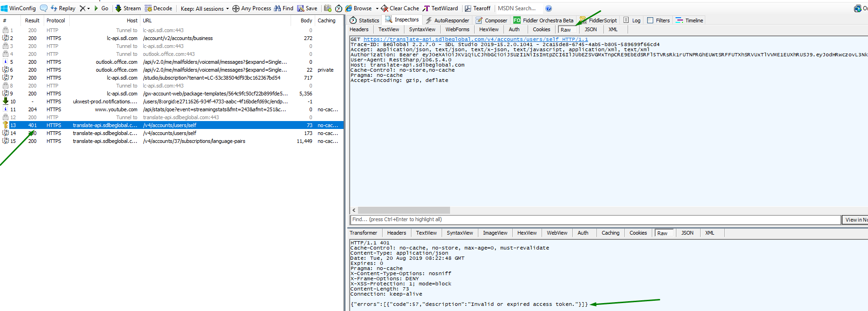This screenshot has width=868, height=311.
Task: Open the Filters tab
Action: click(x=658, y=20)
